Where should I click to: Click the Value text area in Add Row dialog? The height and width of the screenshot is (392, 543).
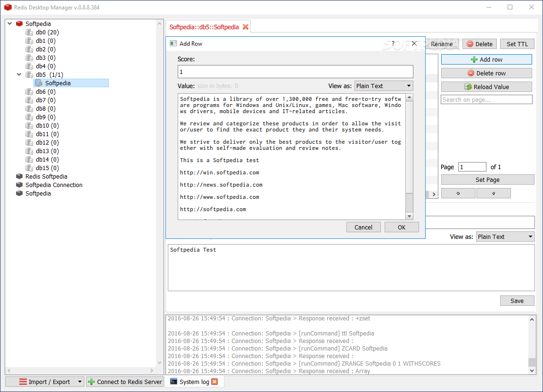point(292,156)
